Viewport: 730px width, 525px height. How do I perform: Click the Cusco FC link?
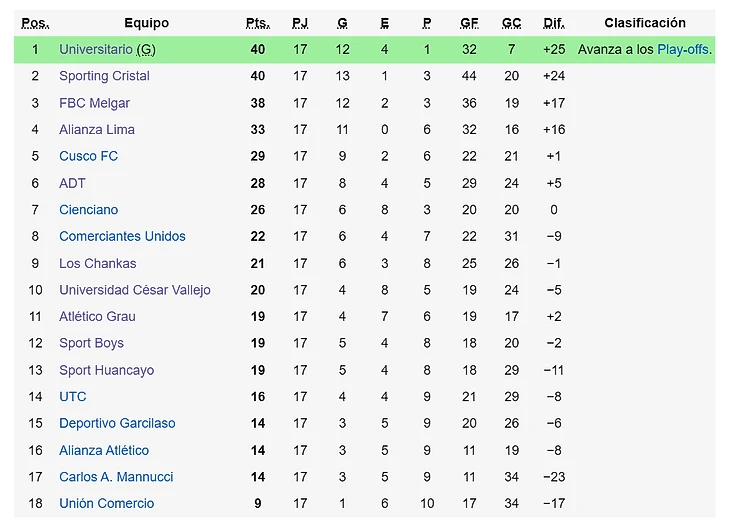coord(88,156)
